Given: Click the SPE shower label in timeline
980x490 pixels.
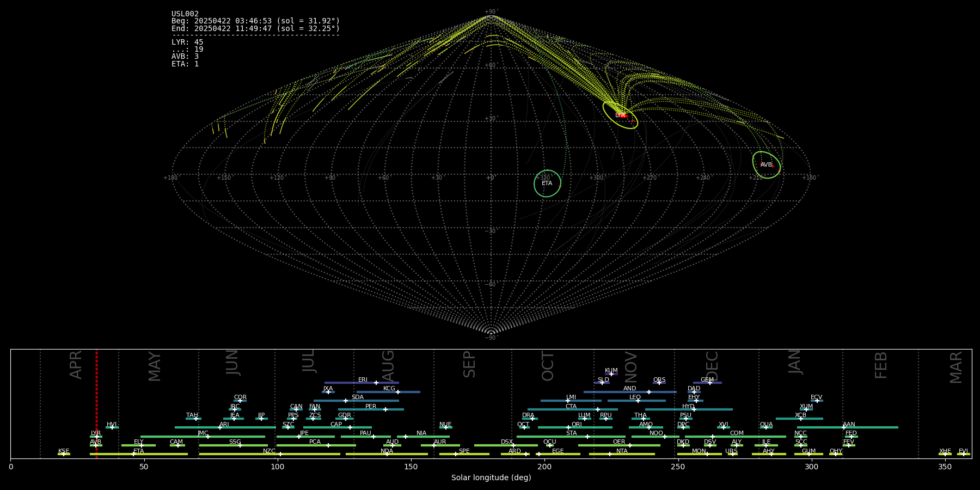Looking at the screenshot, I should click(x=464, y=451).
